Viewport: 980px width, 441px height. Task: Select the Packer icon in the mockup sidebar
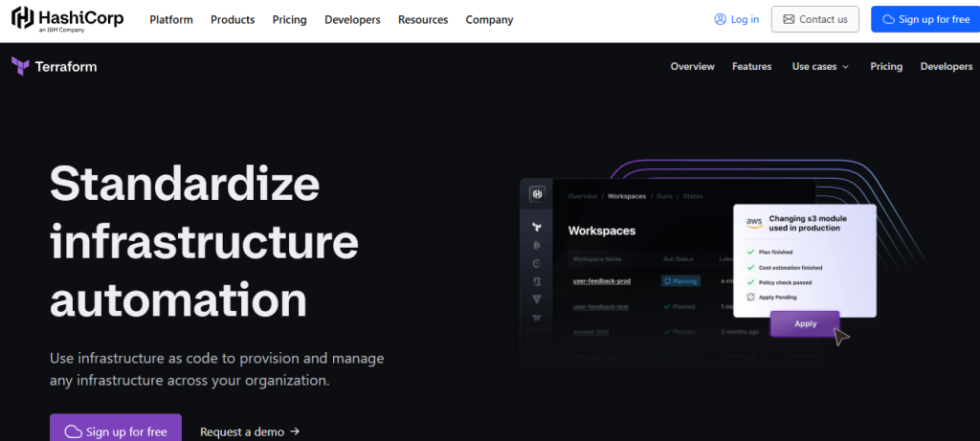[x=536, y=246]
